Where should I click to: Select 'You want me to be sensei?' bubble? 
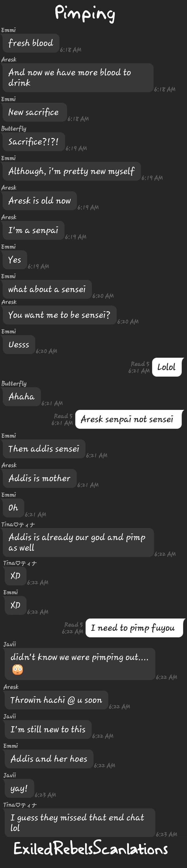(x=59, y=315)
